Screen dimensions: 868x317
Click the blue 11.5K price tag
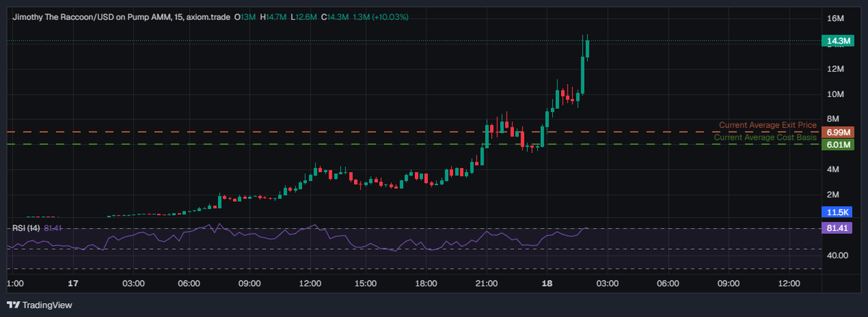(x=837, y=213)
